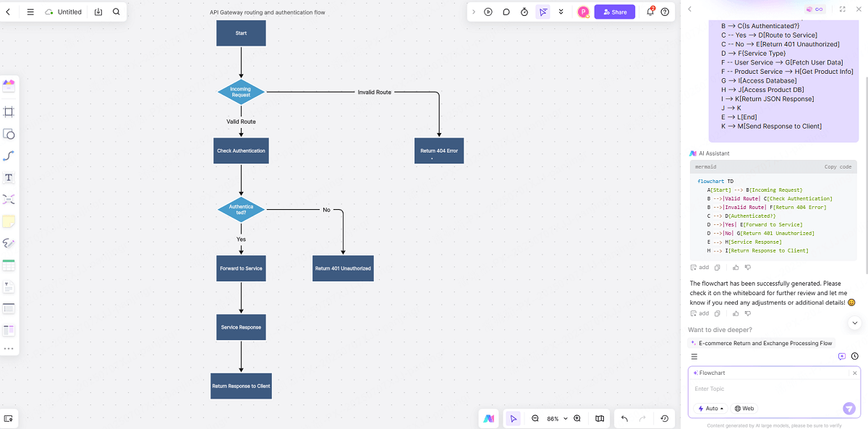This screenshot has width=868, height=429.
Task: Click E-commerce Return and Exchange suggestion
Action: (761, 343)
